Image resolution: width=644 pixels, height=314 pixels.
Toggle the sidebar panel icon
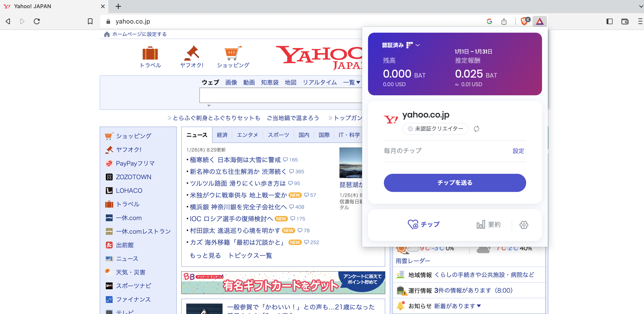coord(609,22)
